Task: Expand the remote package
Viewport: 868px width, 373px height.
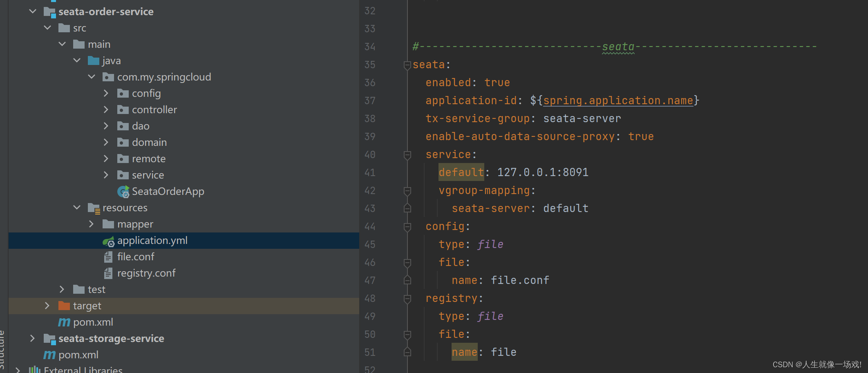Action: (106, 159)
